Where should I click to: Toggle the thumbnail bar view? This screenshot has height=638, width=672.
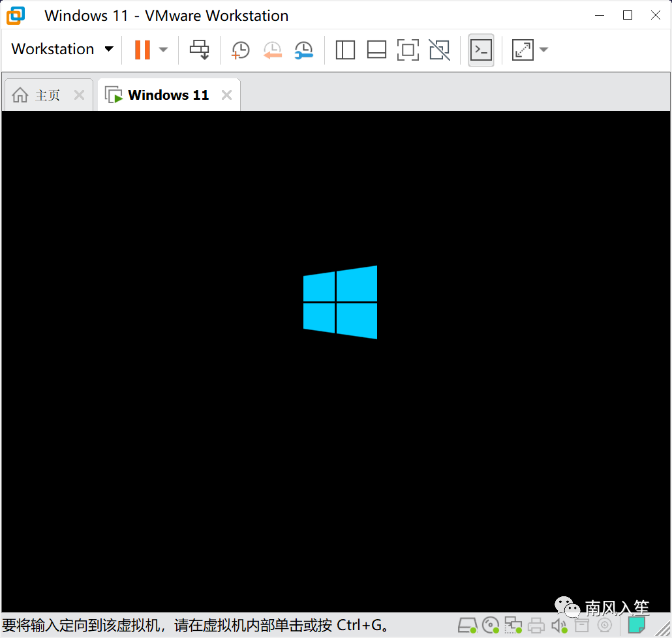click(x=376, y=50)
